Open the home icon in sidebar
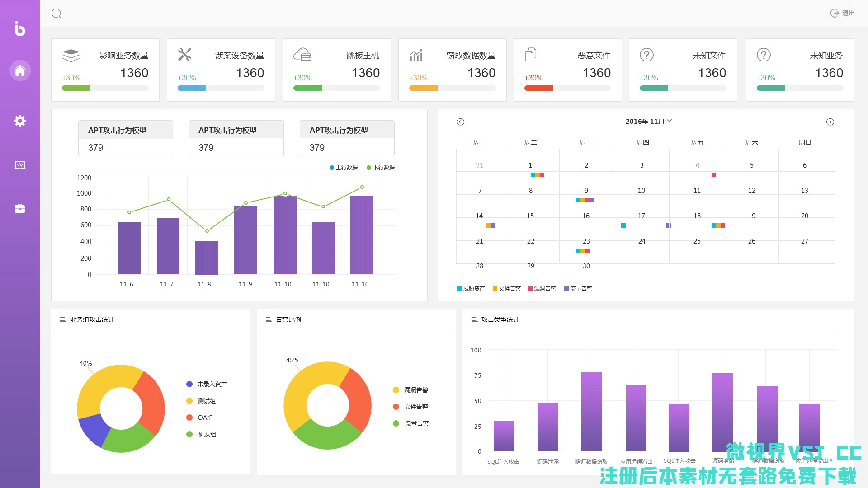Image resolution: width=868 pixels, height=488 pixels. click(20, 70)
